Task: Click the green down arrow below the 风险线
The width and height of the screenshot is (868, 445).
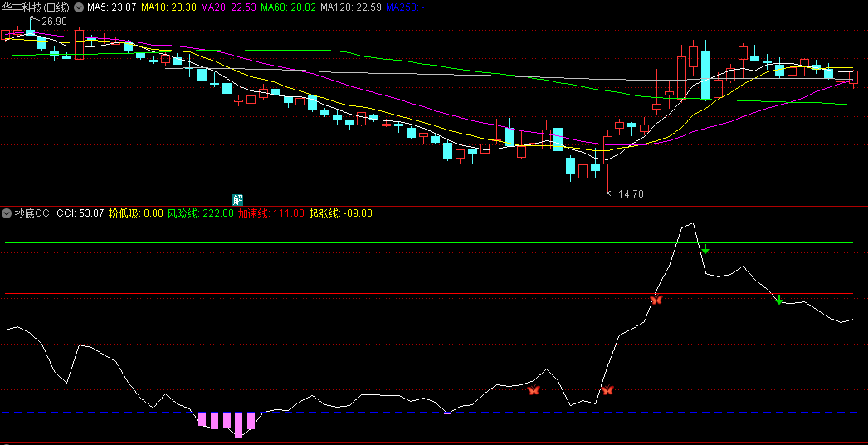Action: coord(705,249)
